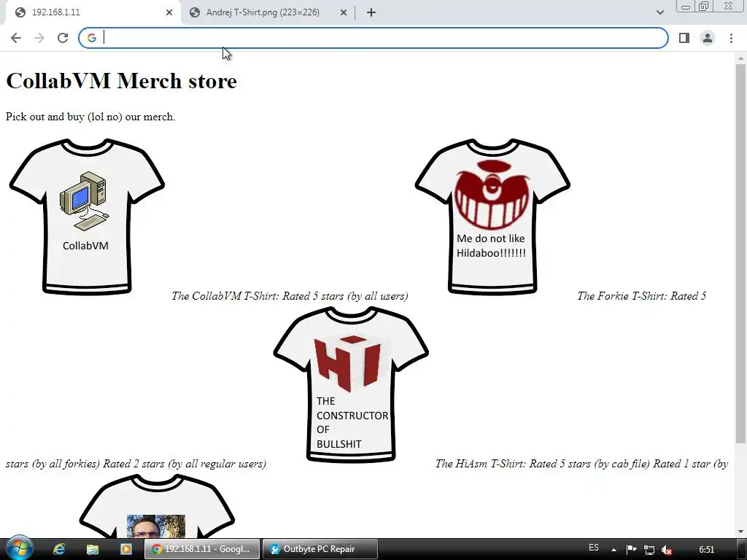
Task: Click the HiAsm T-Shirt image
Action: pos(351,385)
